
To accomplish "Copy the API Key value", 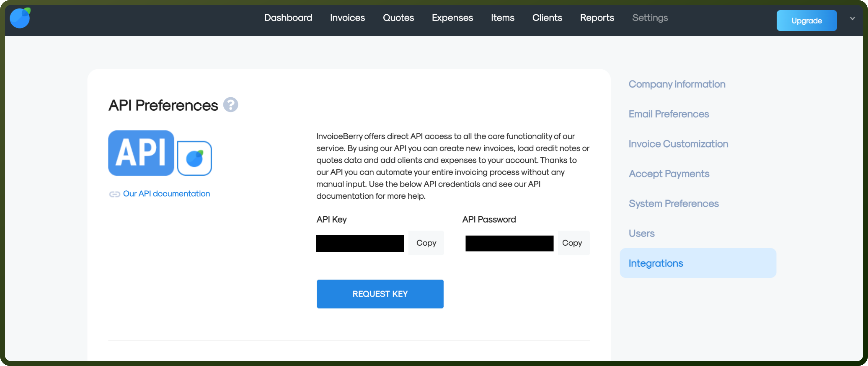I will [x=426, y=243].
